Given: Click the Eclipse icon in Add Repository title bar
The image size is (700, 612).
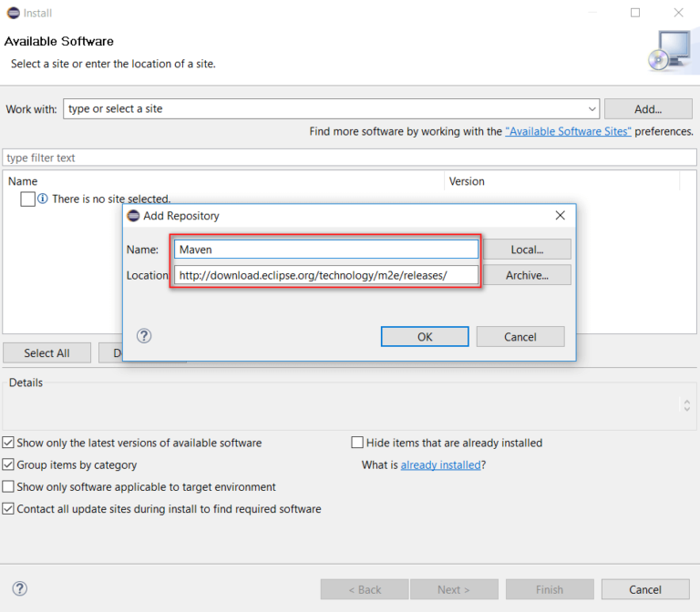Looking at the screenshot, I should (x=134, y=216).
